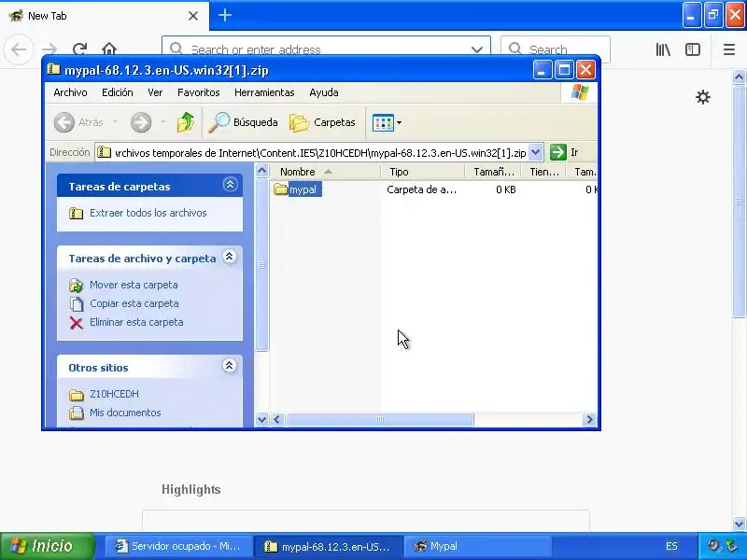The height and width of the screenshot is (560, 747).
Task: Click Mover esta carpeta link
Action: coord(134,285)
